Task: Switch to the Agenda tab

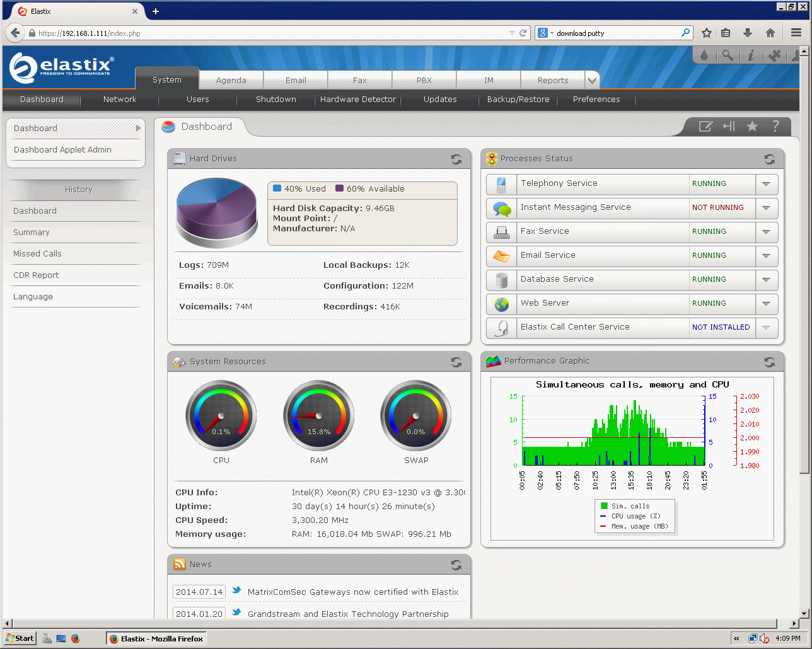Action: click(x=231, y=80)
